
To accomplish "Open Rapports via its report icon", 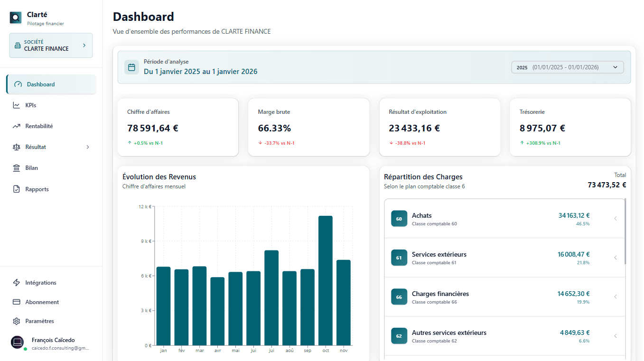I will (x=18, y=189).
